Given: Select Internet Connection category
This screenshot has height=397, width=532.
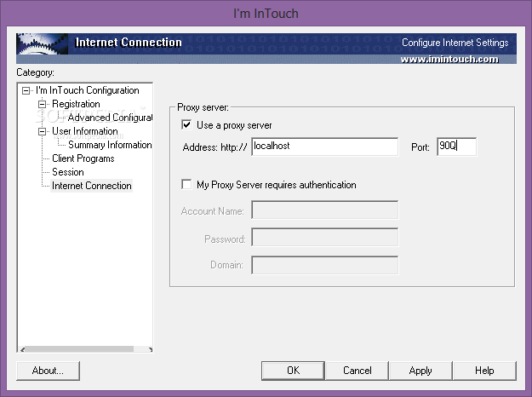Looking at the screenshot, I should point(92,186).
